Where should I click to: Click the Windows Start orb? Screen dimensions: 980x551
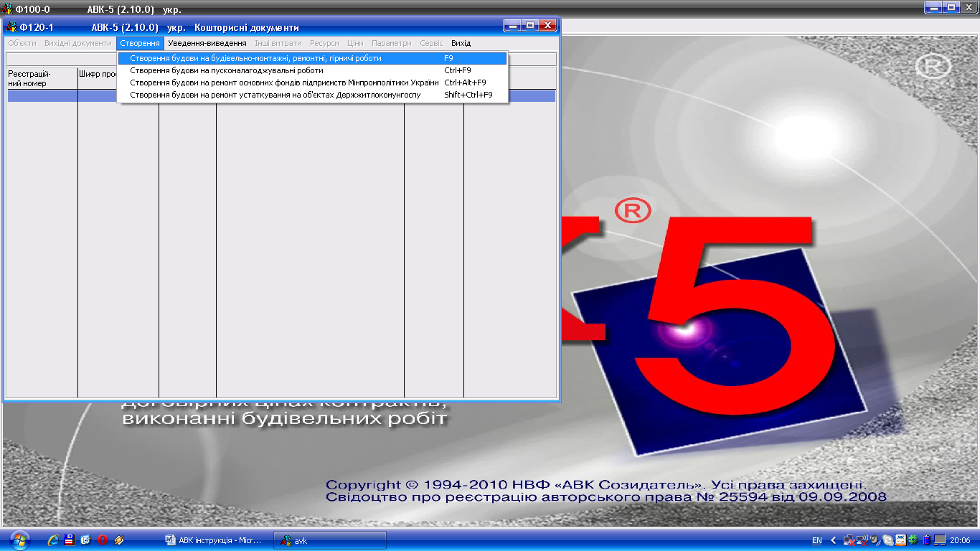(x=19, y=540)
